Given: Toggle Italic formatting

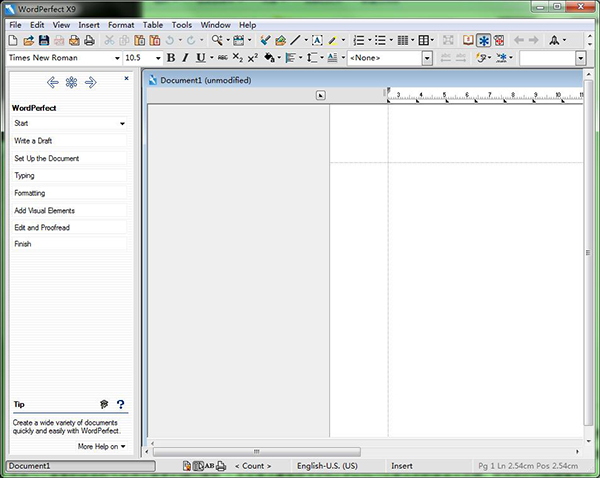Looking at the screenshot, I should [185, 58].
